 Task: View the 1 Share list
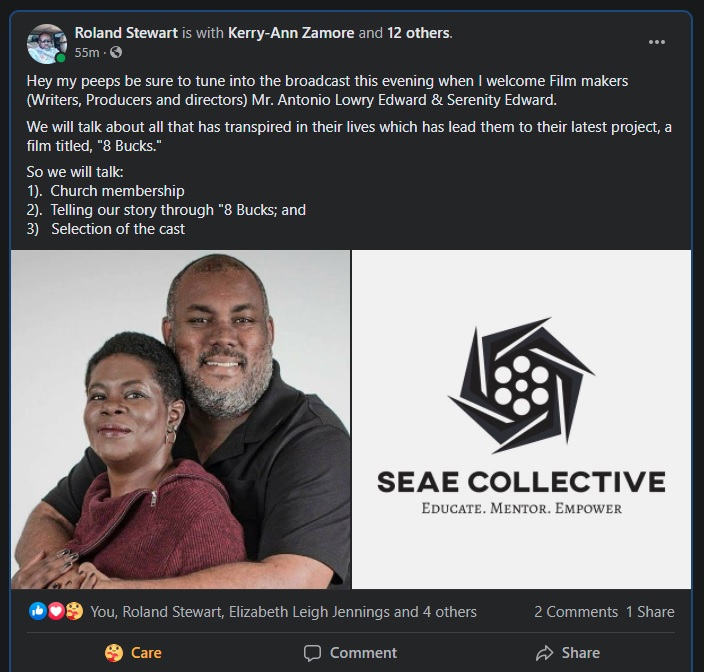coord(650,612)
